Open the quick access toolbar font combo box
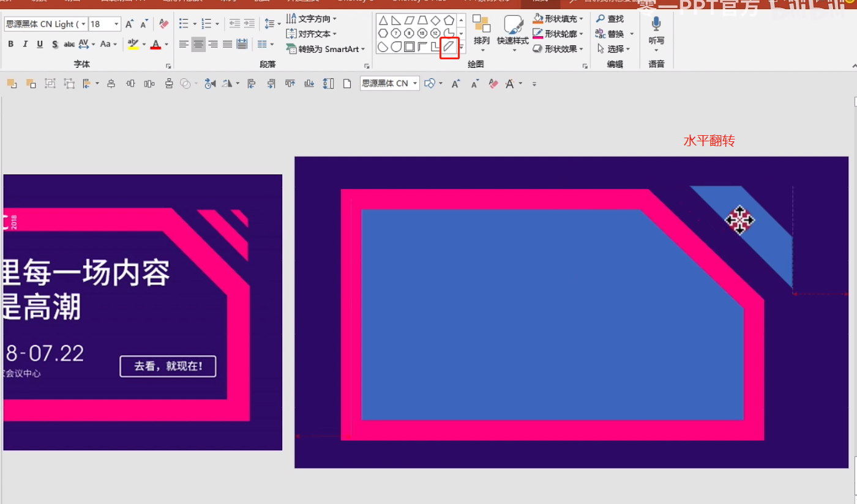This screenshot has width=857, height=504. 390,83
